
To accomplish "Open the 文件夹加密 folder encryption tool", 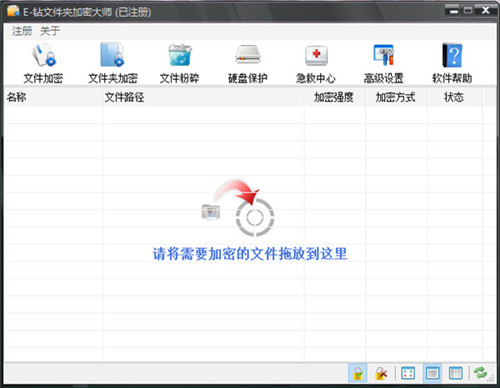I will 113,64.
